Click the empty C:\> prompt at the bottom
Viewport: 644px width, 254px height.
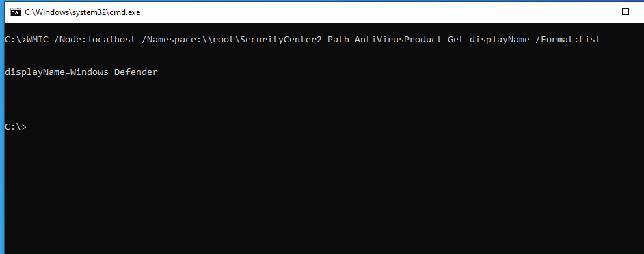pos(16,127)
